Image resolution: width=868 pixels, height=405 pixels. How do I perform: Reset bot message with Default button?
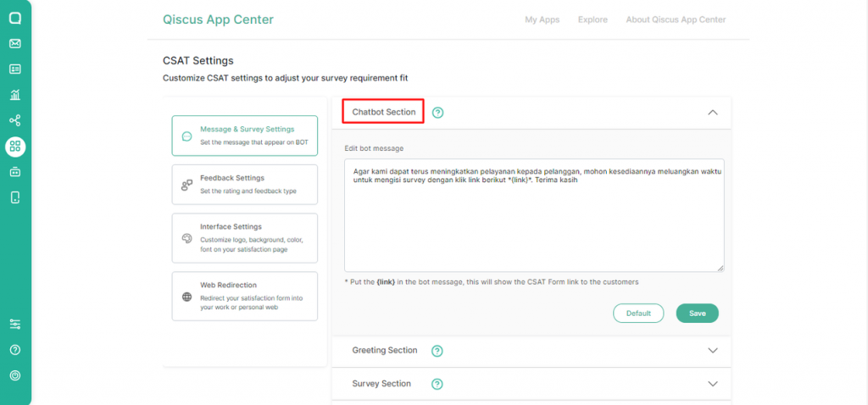click(x=638, y=313)
